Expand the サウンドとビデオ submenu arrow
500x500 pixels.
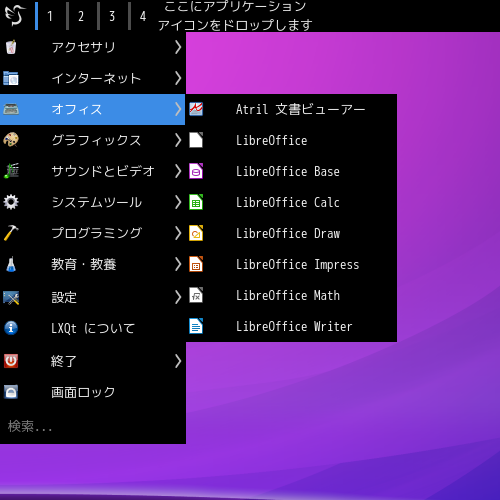coord(178,171)
